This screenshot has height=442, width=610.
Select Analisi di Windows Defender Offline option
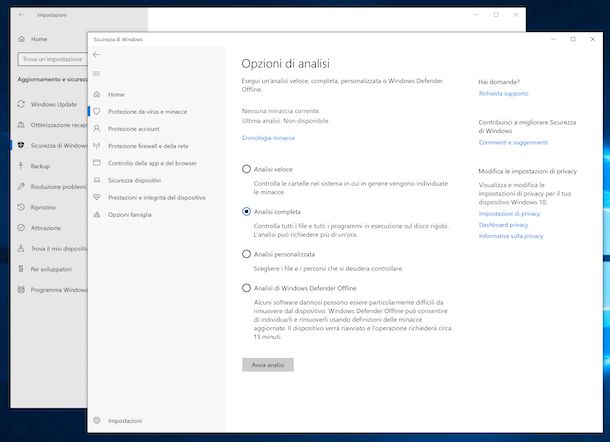coord(246,288)
